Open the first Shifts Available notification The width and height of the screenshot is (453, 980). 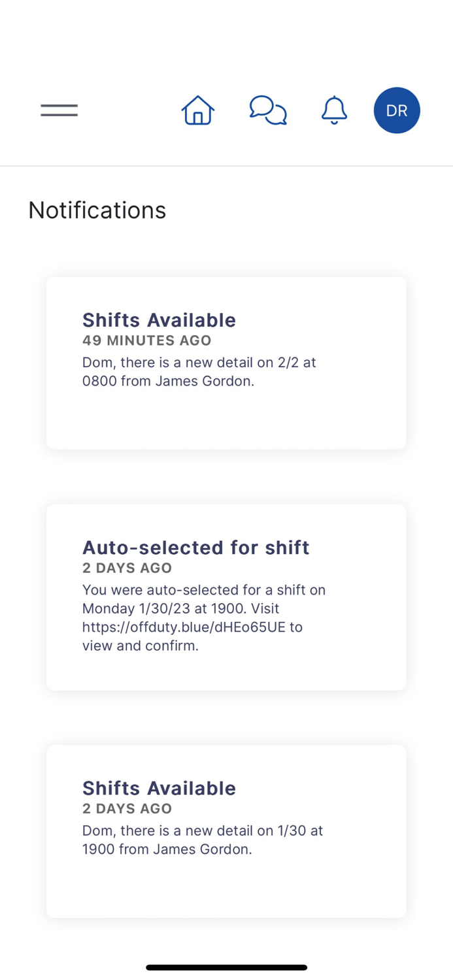click(226, 363)
